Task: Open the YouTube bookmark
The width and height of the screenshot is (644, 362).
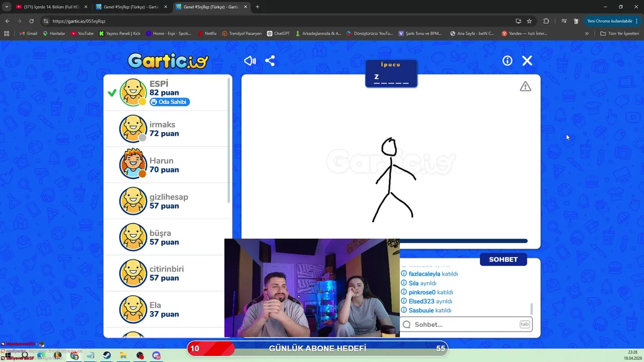Action: click(82, 33)
